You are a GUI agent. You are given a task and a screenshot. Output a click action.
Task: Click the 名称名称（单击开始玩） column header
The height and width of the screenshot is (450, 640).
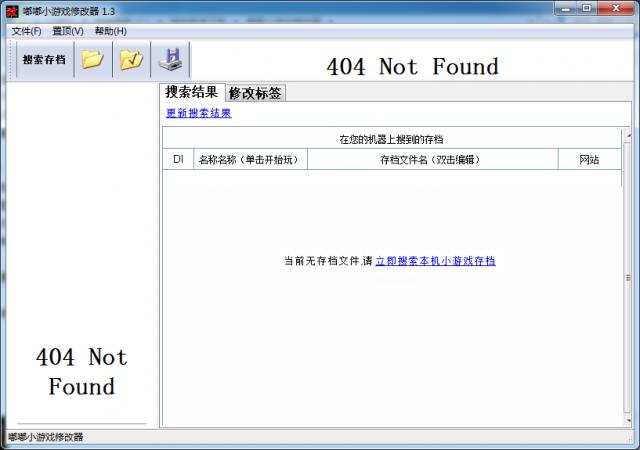pyautogui.click(x=251, y=159)
